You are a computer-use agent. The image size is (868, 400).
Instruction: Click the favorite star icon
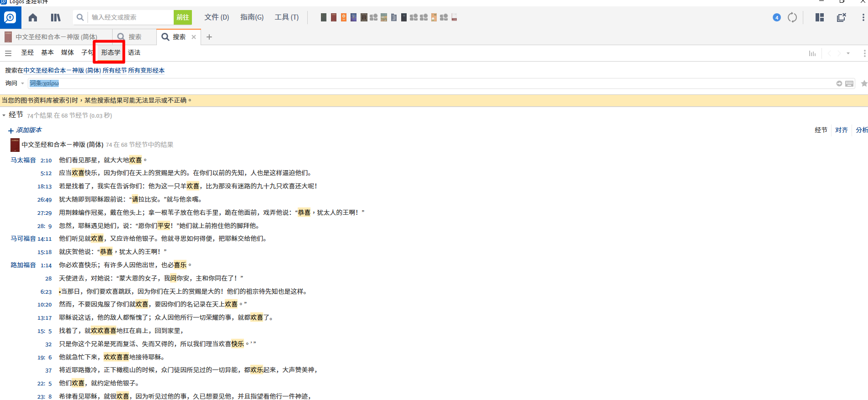tap(863, 83)
